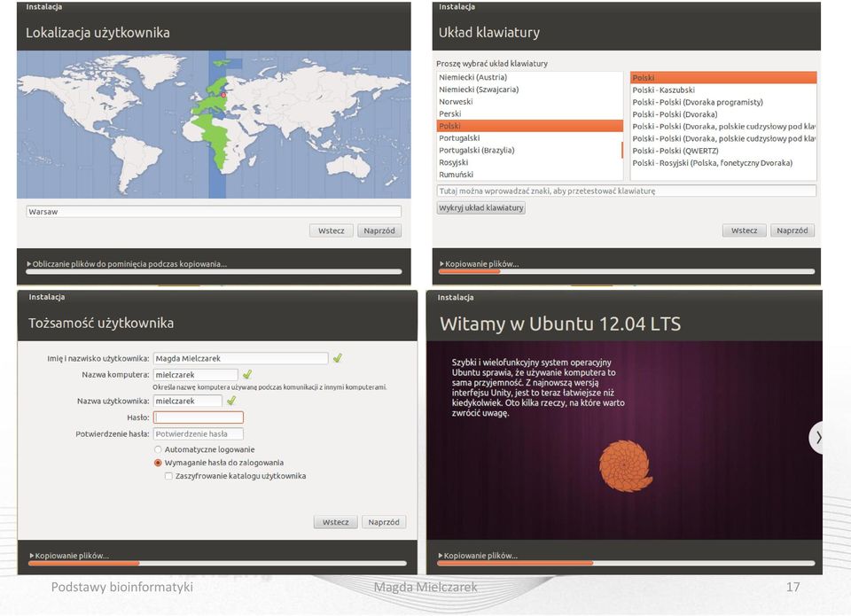Select Portugalski in language list

point(529,138)
